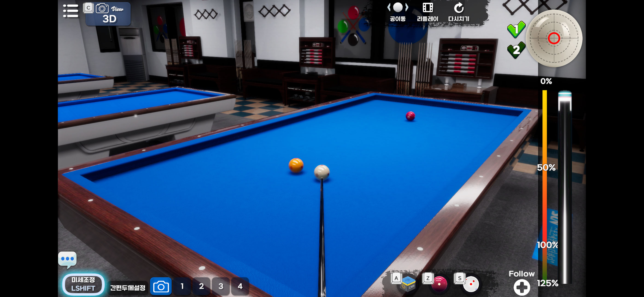Click the Follow plus button
This screenshot has width=644, height=297.
pos(522,287)
